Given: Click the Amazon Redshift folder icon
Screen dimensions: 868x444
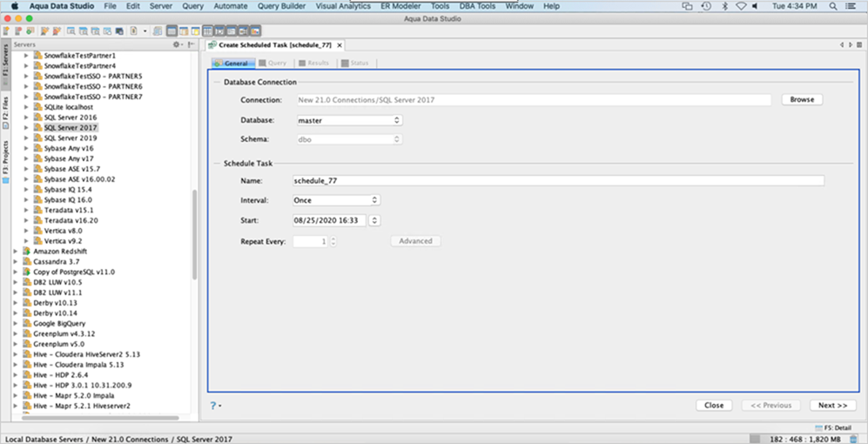Looking at the screenshot, I should click(x=26, y=252).
